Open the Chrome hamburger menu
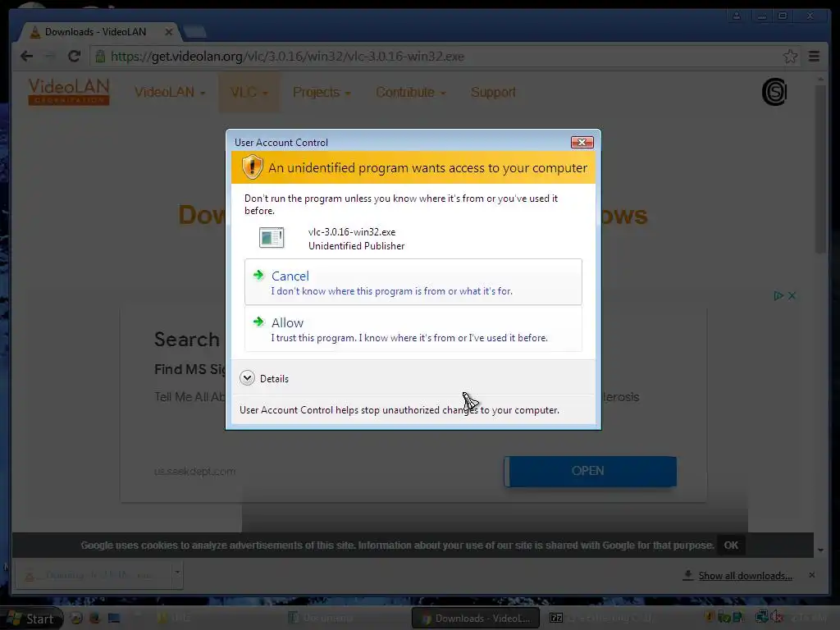The width and height of the screenshot is (840, 630). coord(814,57)
